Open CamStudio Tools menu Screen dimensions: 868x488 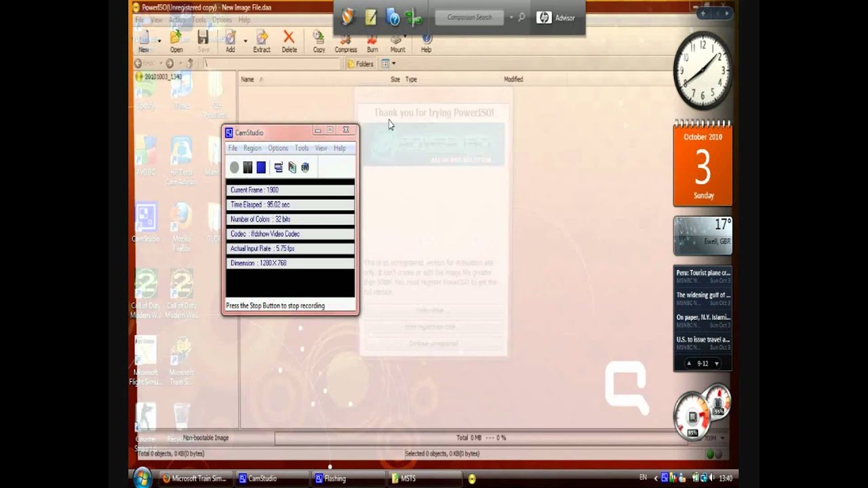pos(302,148)
